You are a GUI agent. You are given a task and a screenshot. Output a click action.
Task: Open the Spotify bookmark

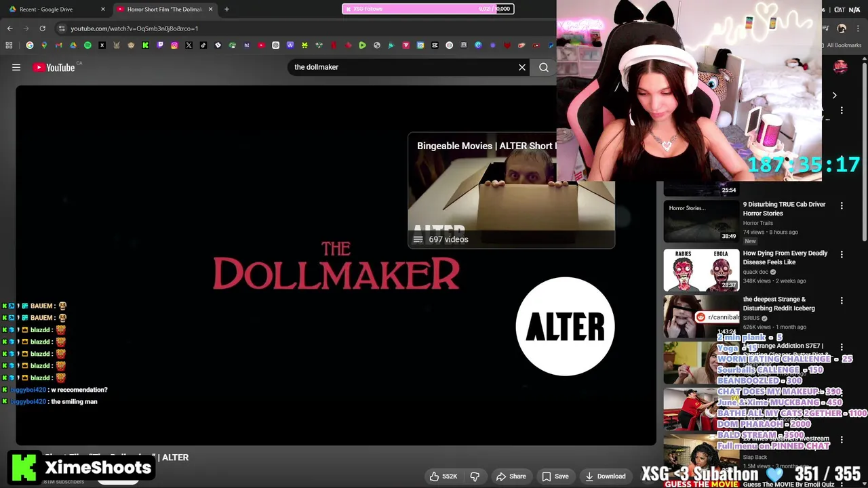click(x=87, y=45)
